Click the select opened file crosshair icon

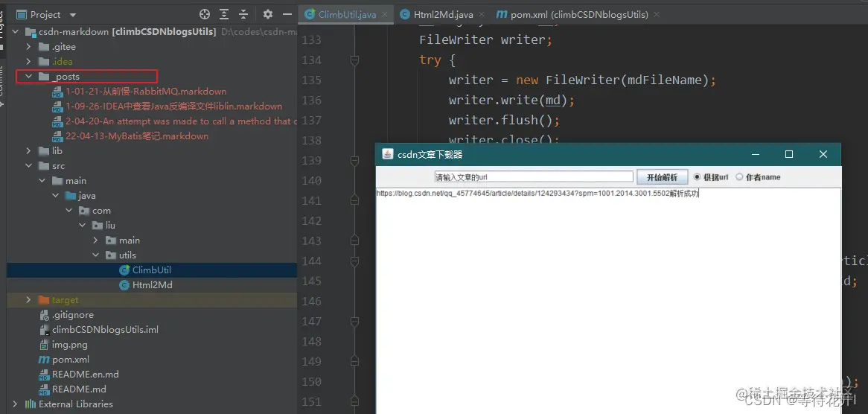click(204, 14)
